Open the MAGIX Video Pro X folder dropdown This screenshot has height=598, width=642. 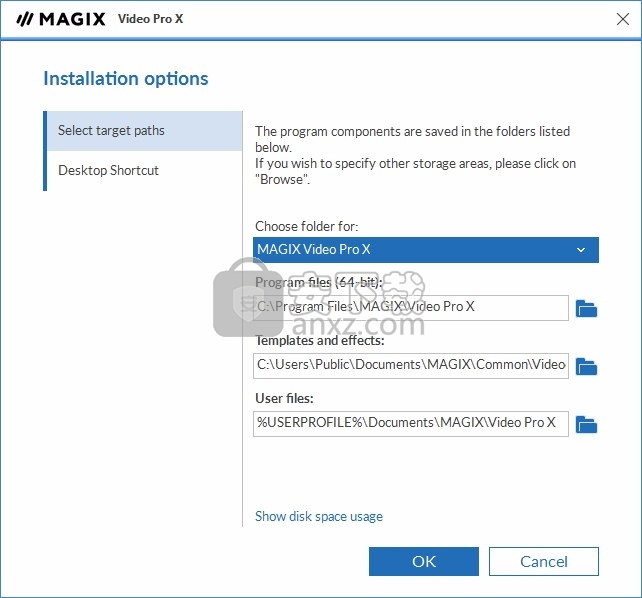(426, 250)
